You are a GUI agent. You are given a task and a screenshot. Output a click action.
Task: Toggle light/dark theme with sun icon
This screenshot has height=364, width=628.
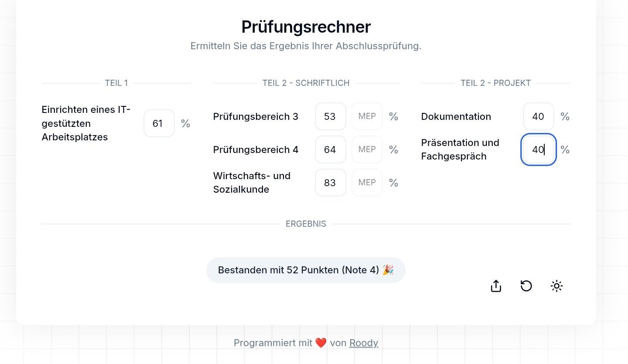[556, 286]
